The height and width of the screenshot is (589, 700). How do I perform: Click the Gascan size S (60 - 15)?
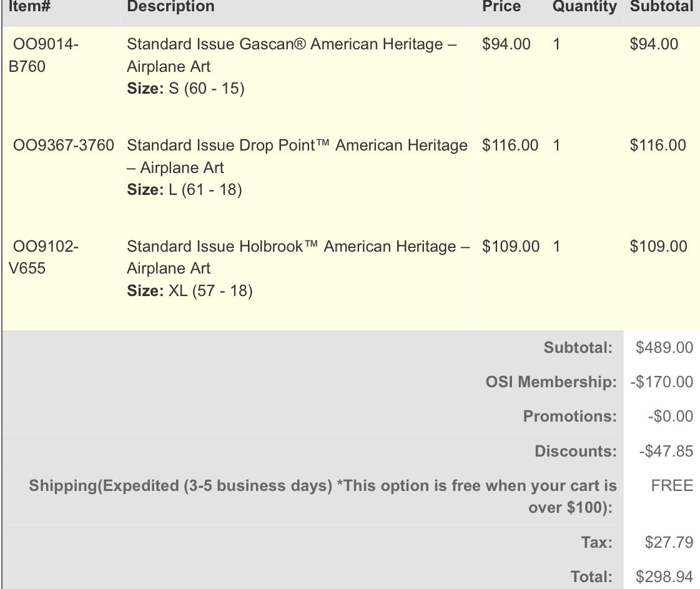(185, 89)
